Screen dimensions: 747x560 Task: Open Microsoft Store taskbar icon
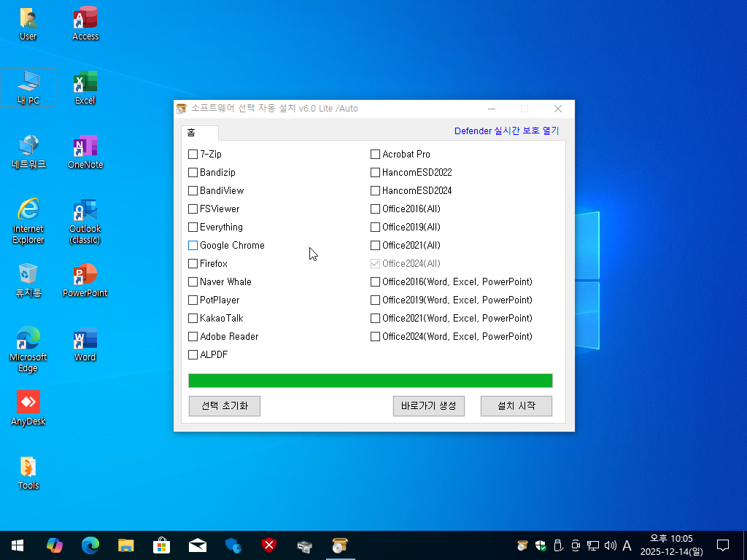(161, 545)
